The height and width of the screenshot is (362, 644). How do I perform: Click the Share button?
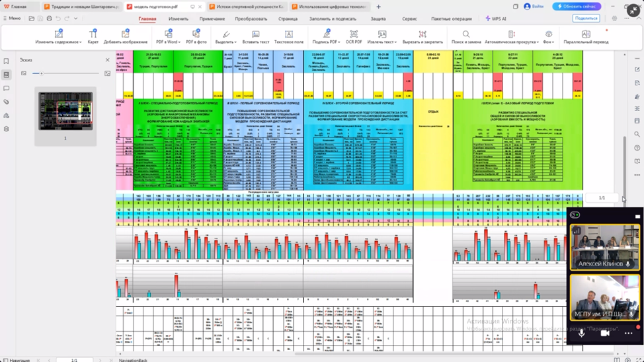(x=585, y=18)
